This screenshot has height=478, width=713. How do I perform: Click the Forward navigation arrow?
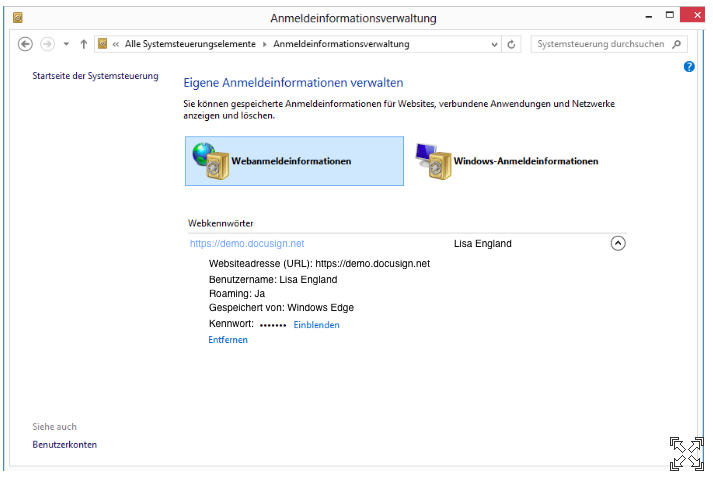[x=47, y=44]
